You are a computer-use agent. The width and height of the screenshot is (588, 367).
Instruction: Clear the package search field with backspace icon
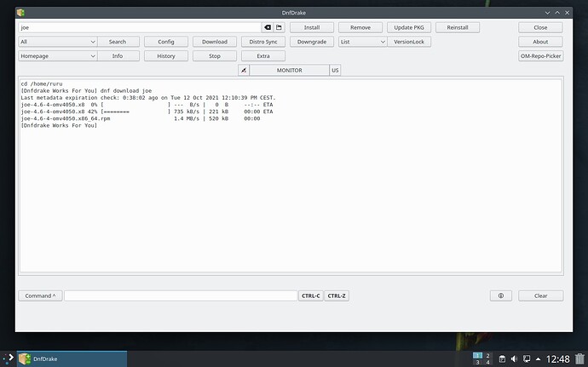(268, 27)
